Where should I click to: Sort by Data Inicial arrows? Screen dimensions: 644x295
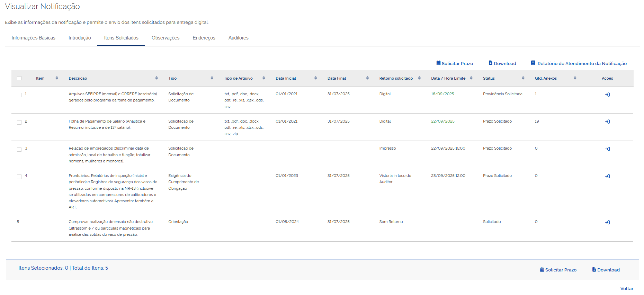pos(316,78)
